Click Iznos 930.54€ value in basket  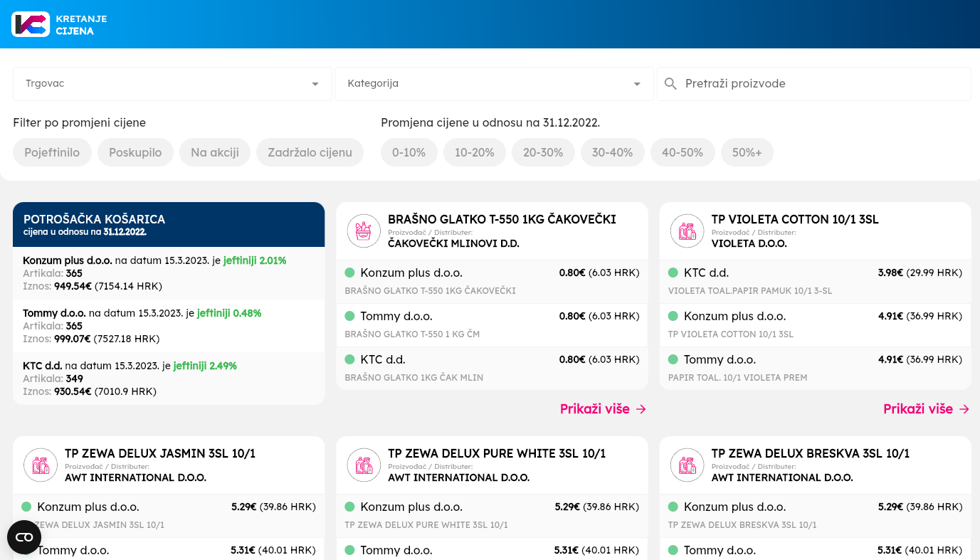[x=73, y=391]
